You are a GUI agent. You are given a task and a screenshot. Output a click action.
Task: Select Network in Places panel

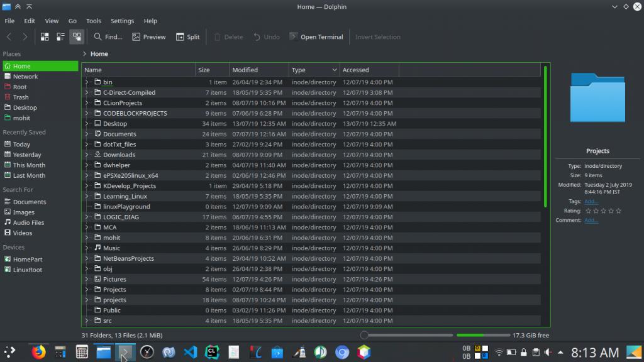click(40, 76)
